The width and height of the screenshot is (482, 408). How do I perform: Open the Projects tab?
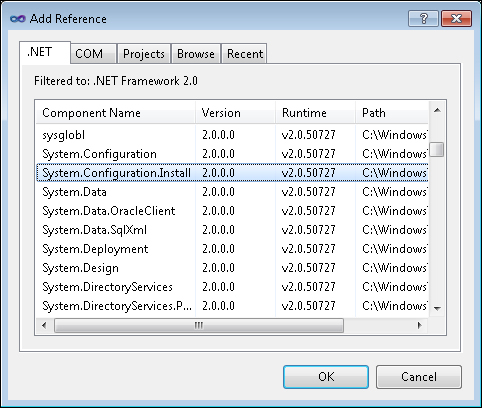coord(144,54)
